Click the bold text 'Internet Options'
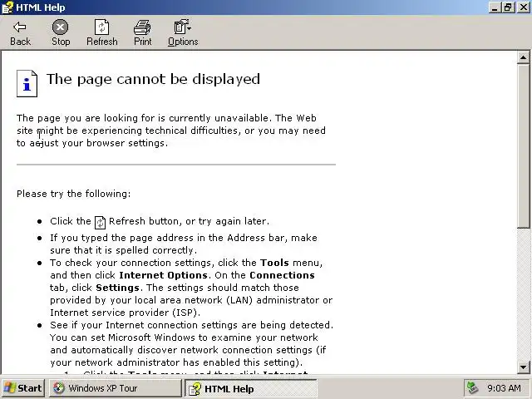 pos(163,275)
